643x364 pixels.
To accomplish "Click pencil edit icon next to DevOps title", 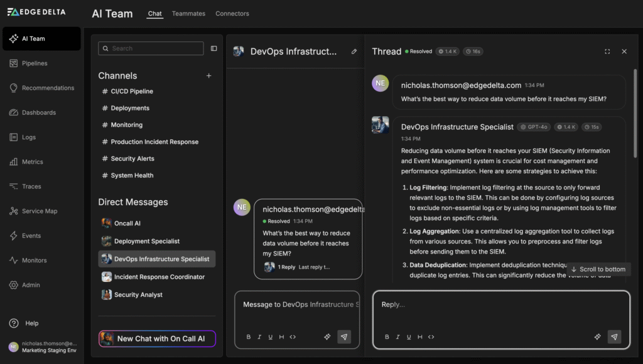I will 354,51.
